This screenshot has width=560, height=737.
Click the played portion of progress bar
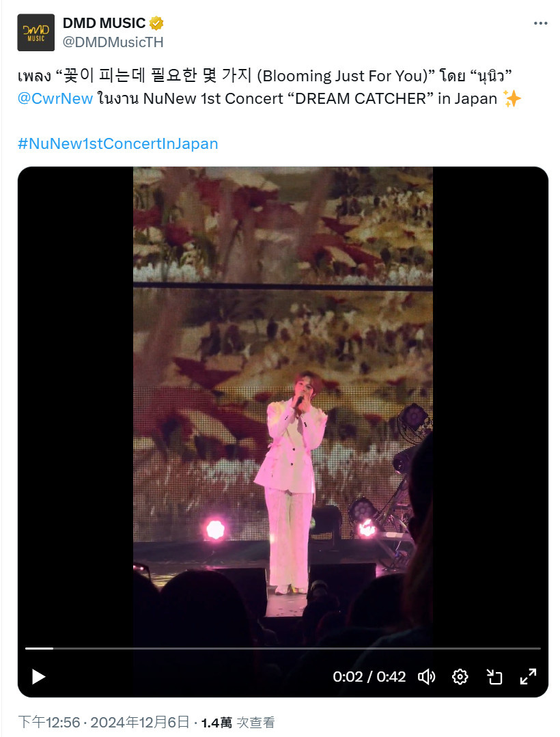[x=39, y=649]
